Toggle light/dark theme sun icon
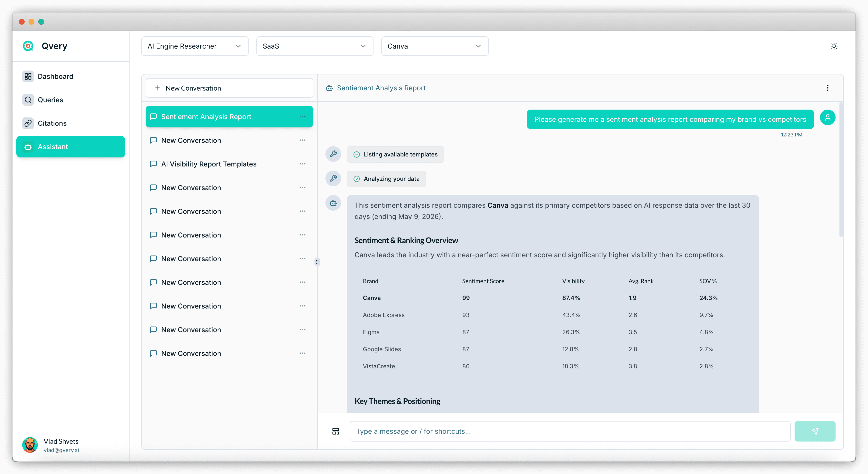This screenshot has width=868, height=474. pos(834,46)
